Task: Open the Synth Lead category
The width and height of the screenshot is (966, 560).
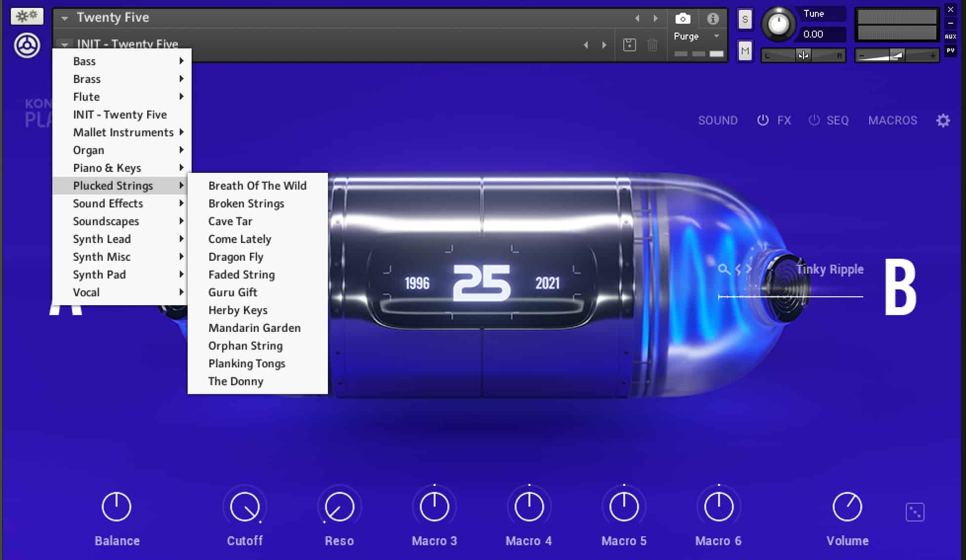Action: click(121, 239)
